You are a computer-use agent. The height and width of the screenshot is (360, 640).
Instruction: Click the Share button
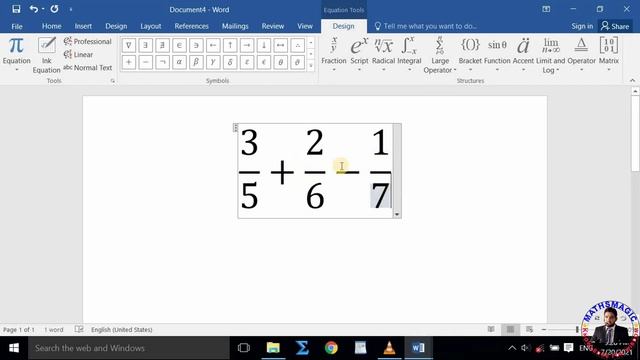[615, 26]
